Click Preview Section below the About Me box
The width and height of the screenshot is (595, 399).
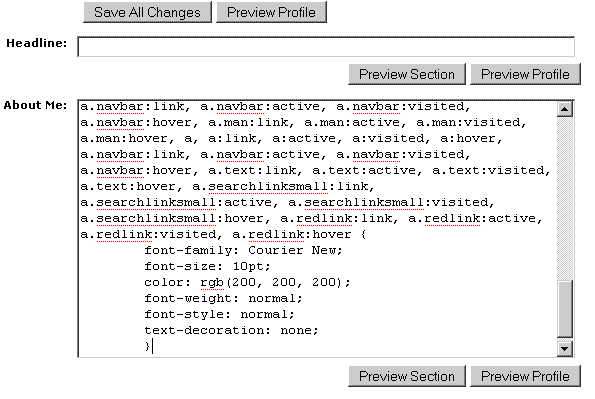point(407,376)
